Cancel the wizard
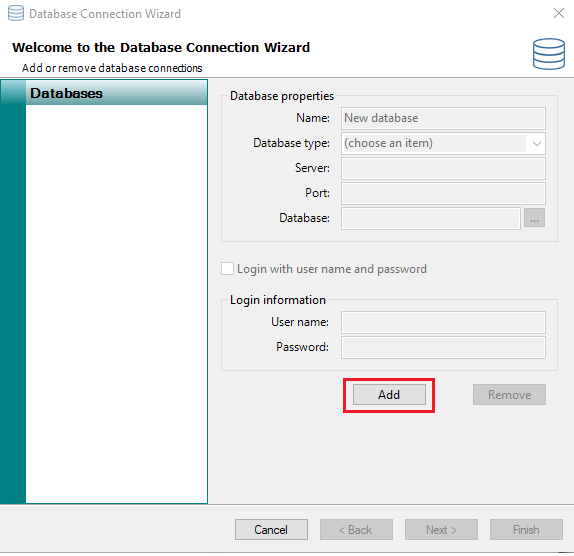The height and width of the screenshot is (556, 574). [x=271, y=530]
